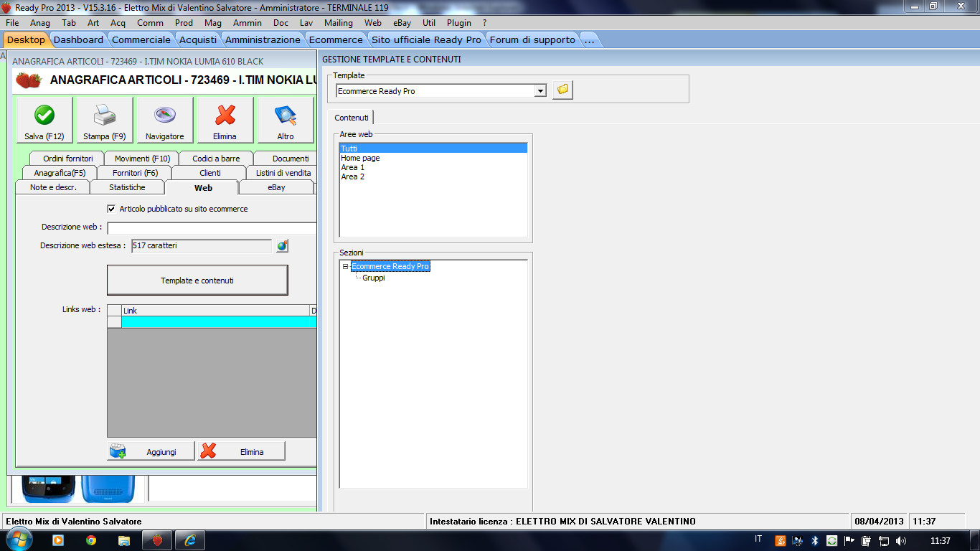Switch to the Ecommerce main tab

(336, 39)
